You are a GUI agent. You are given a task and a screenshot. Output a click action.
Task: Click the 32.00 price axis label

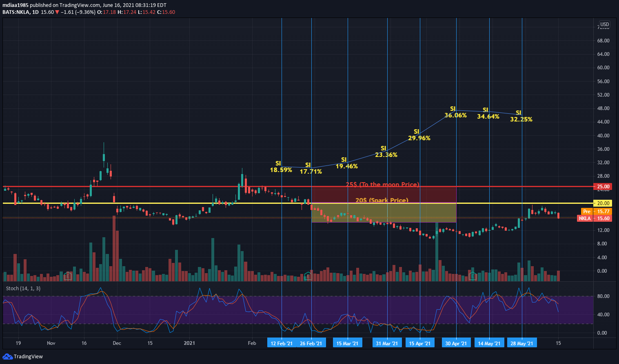pyautogui.click(x=603, y=163)
